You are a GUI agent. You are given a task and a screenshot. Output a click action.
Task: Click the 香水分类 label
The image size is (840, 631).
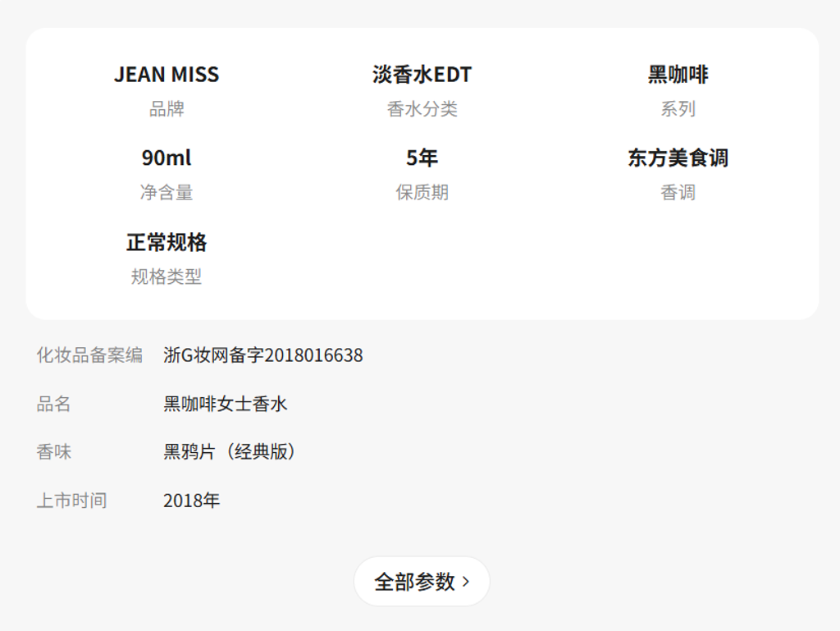click(422, 109)
